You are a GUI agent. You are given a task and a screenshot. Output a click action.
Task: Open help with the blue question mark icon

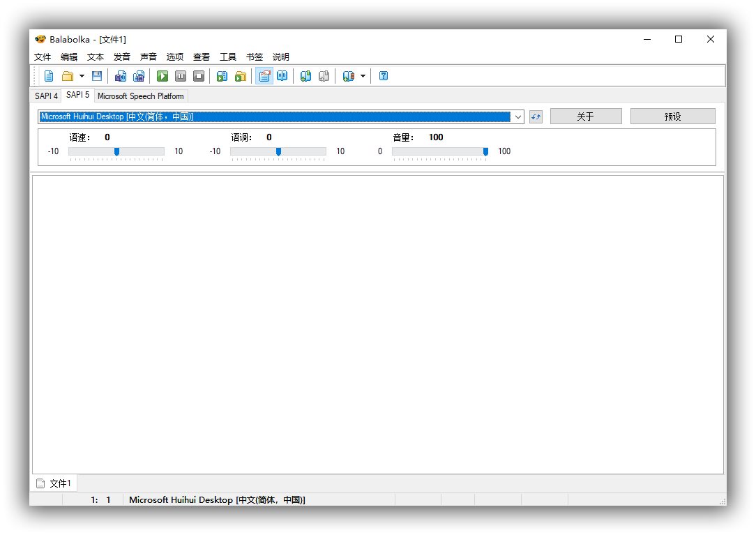[x=384, y=76]
